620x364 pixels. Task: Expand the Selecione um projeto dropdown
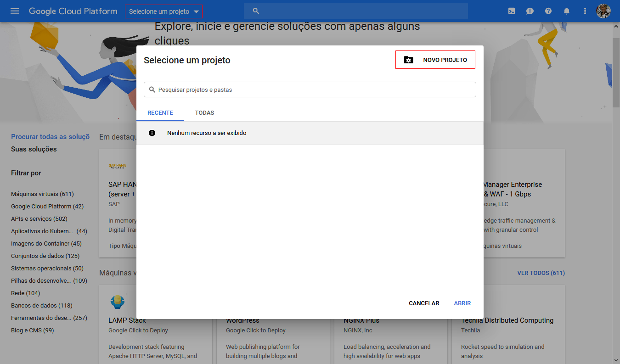click(x=164, y=11)
